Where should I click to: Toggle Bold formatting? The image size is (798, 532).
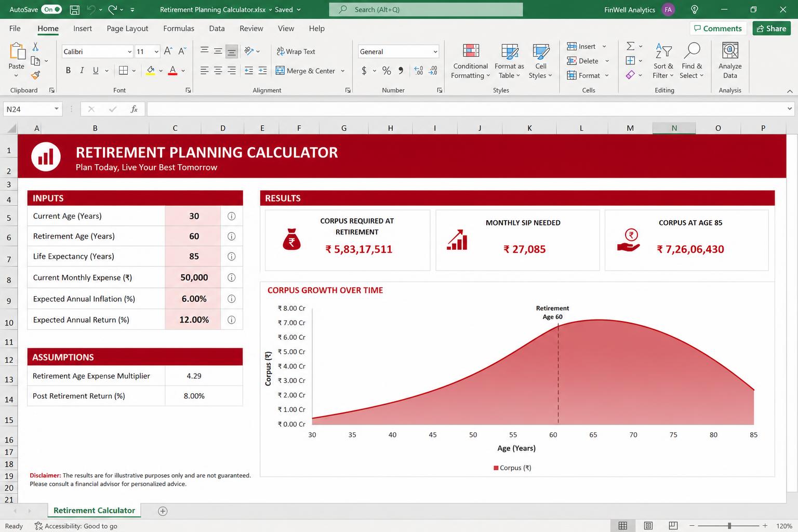pos(68,70)
